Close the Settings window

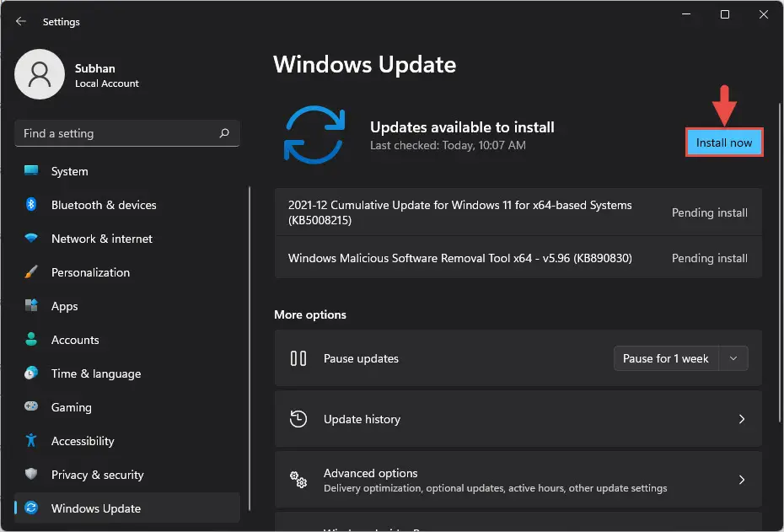(764, 14)
